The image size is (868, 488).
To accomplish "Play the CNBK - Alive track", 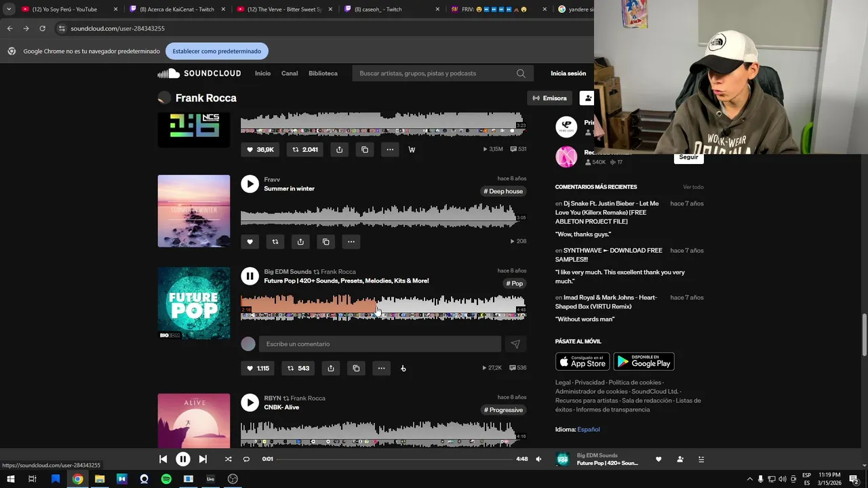I will pyautogui.click(x=250, y=403).
